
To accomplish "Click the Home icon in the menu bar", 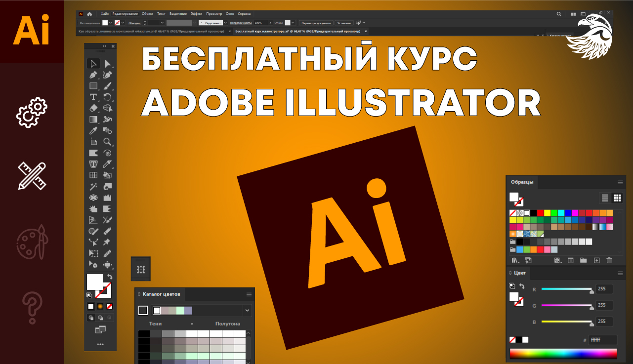I will coord(89,14).
